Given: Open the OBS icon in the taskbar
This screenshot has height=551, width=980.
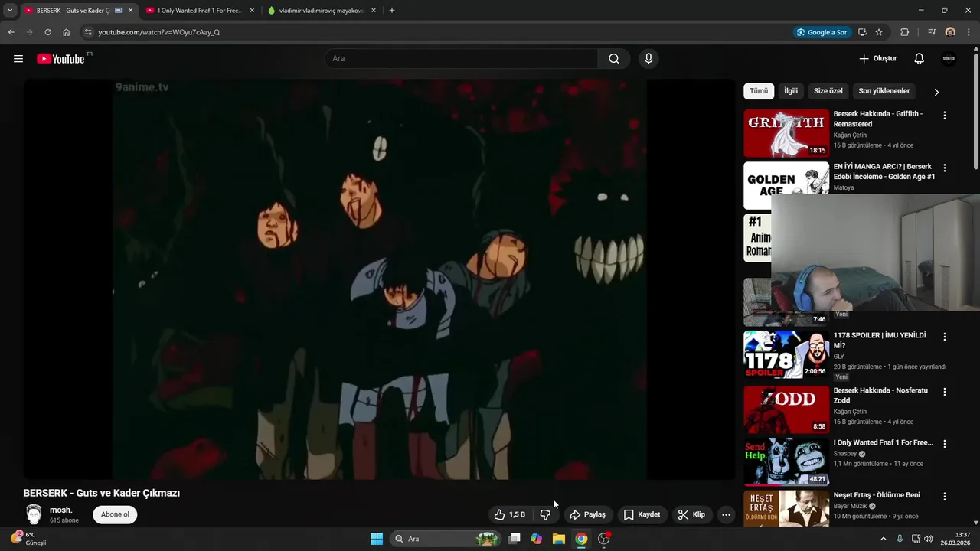Looking at the screenshot, I should [x=603, y=539].
